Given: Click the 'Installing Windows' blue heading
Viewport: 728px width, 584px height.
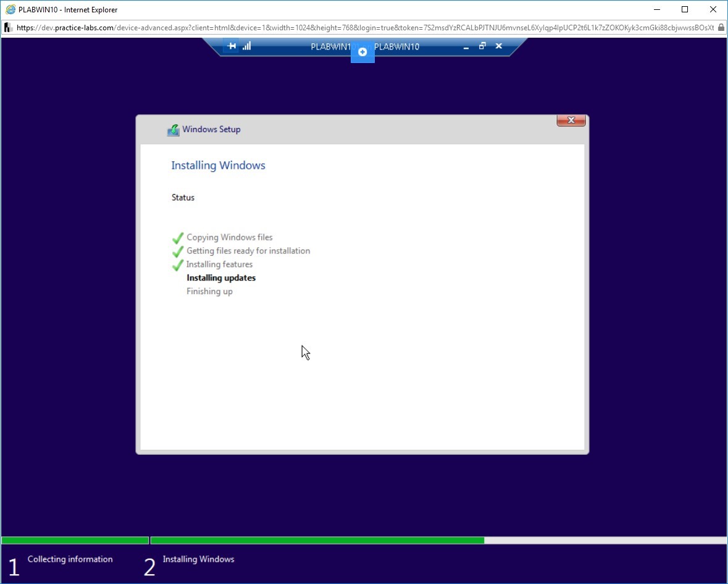Looking at the screenshot, I should tap(218, 166).
